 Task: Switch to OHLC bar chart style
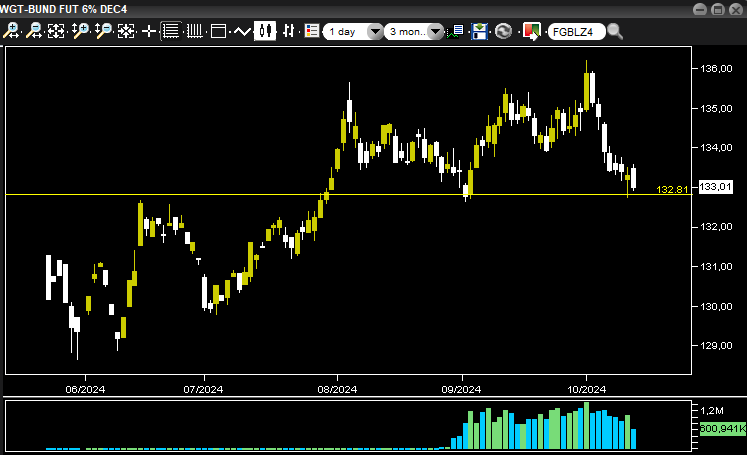coord(289,31)
